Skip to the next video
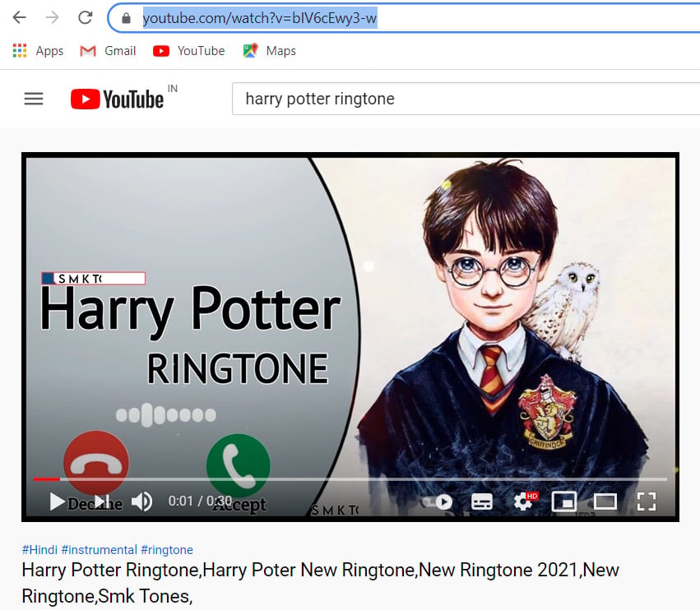 pos(102,501)
